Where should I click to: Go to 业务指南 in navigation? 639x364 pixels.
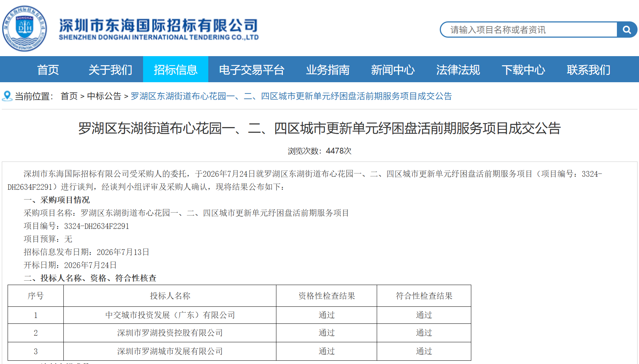pyautogui.click(x=328, y=70)
